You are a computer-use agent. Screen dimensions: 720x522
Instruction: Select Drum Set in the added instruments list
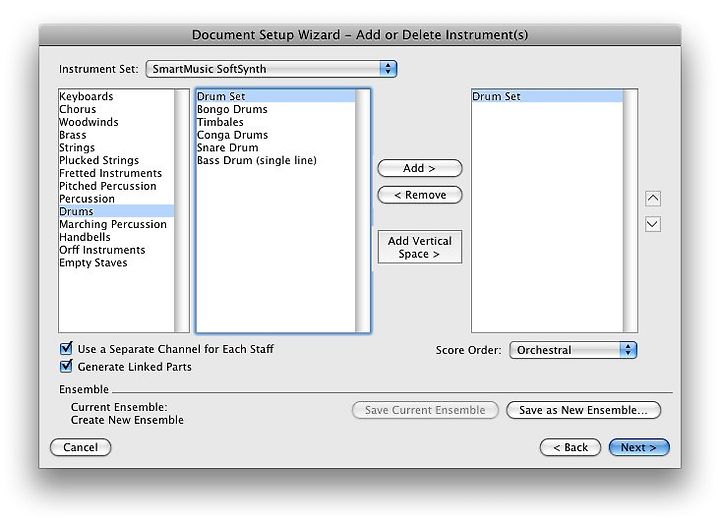pyautogui.click(x=547, y=96)
